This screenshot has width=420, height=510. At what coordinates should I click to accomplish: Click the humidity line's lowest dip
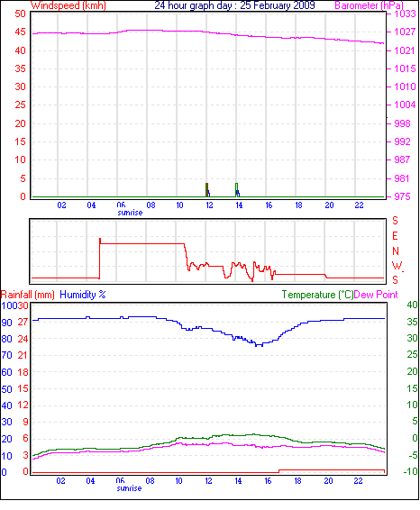pyautogui.click(x=259, y=345)
